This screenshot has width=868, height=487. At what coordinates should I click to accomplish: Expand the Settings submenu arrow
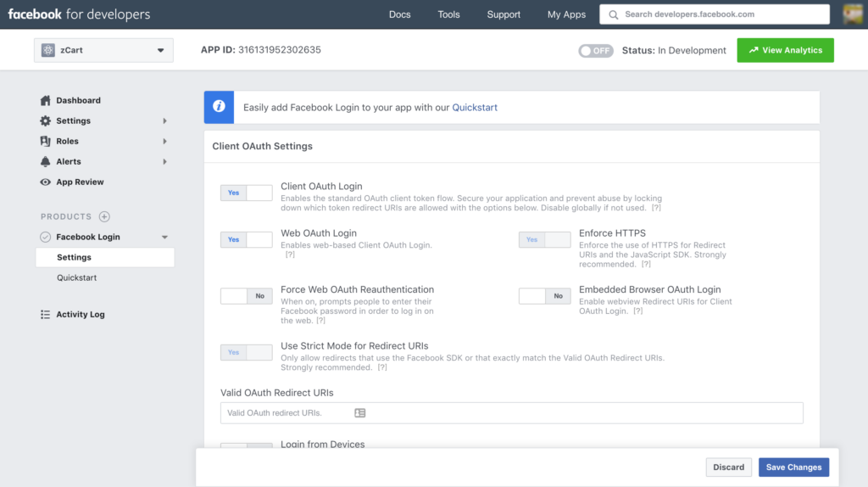tap(164, 120)
